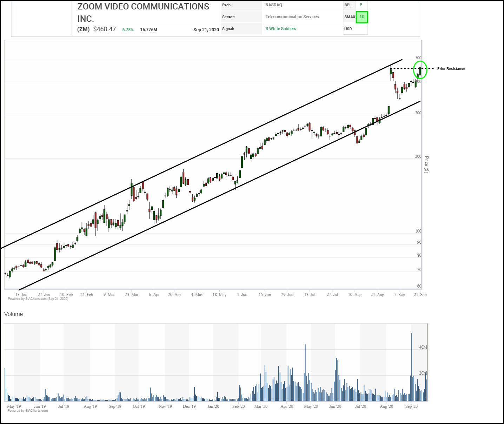Click the BPI value P indicator
504x424 pixels.
[x=361, y=5]
